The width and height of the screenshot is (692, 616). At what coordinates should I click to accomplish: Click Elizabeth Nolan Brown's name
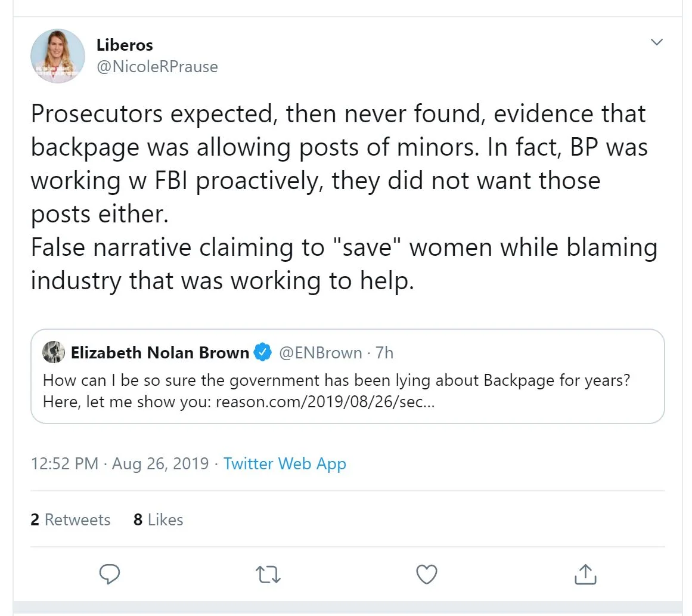(160, 353)
